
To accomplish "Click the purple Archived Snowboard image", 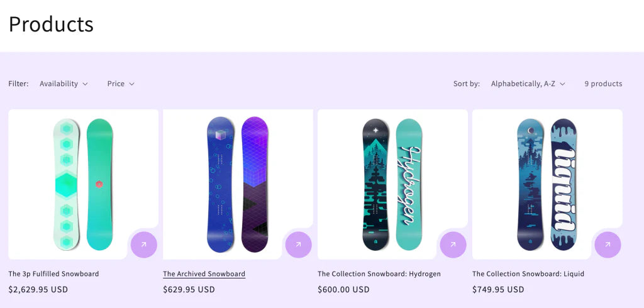I will [x=238, y=184].
